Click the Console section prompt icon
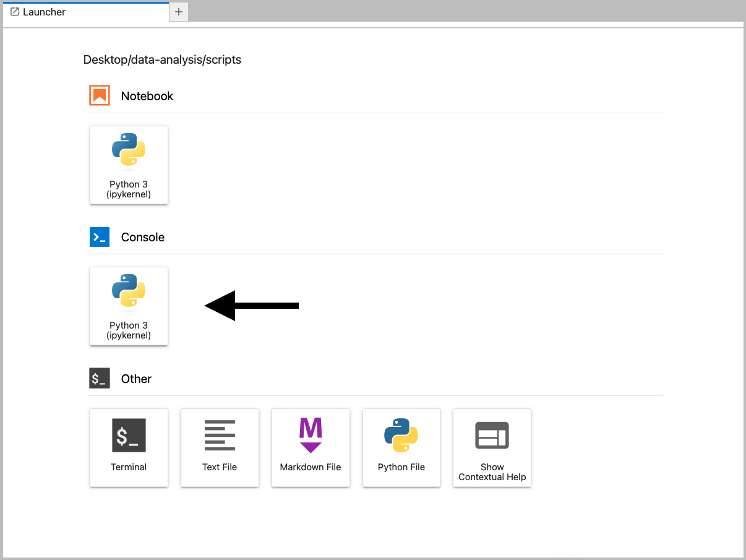This screenshot has height=560, width=746. point(100,237)
